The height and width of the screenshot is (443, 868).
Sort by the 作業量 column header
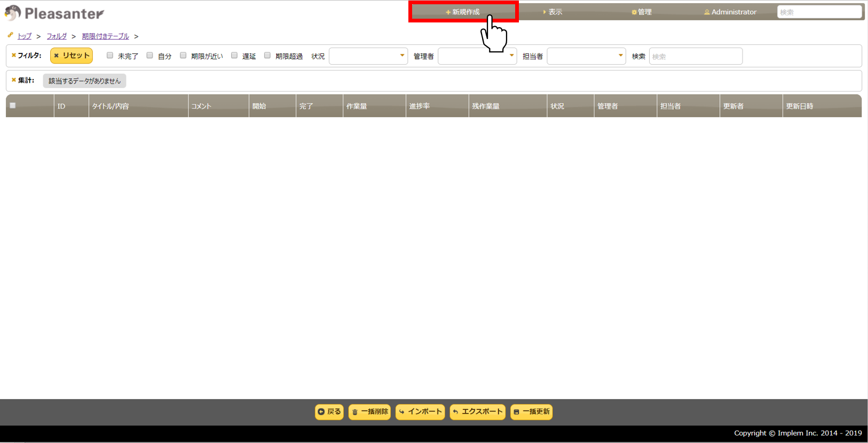(x=375, y=106)
